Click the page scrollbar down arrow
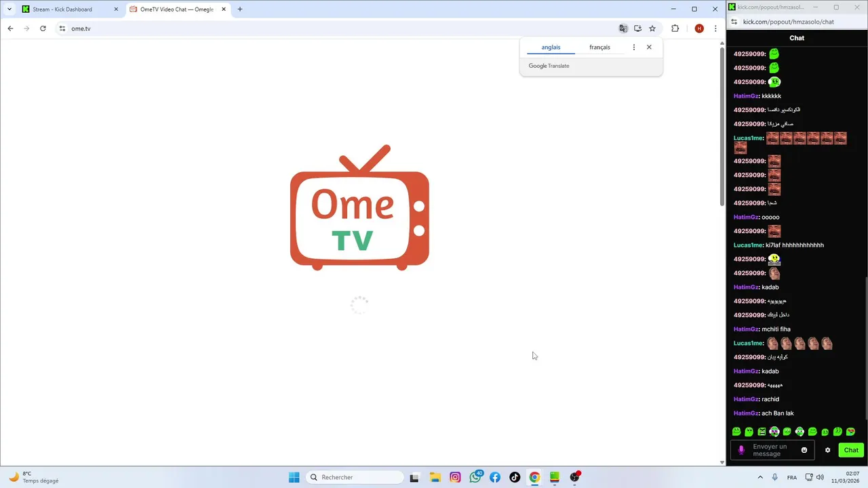This screenshot has height=488, width=868. tap(722, 462)
